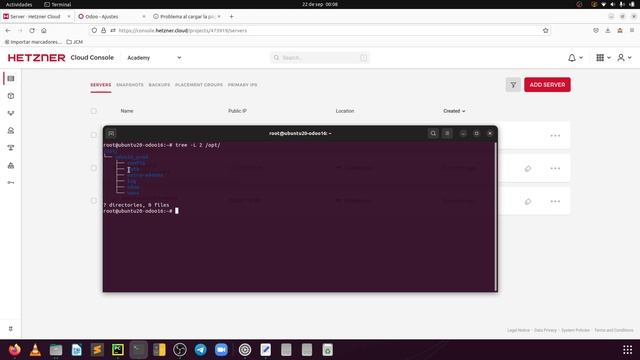Focus the Hetzner console search field
This screenshot has height=360, width=640.
point(320,58)
